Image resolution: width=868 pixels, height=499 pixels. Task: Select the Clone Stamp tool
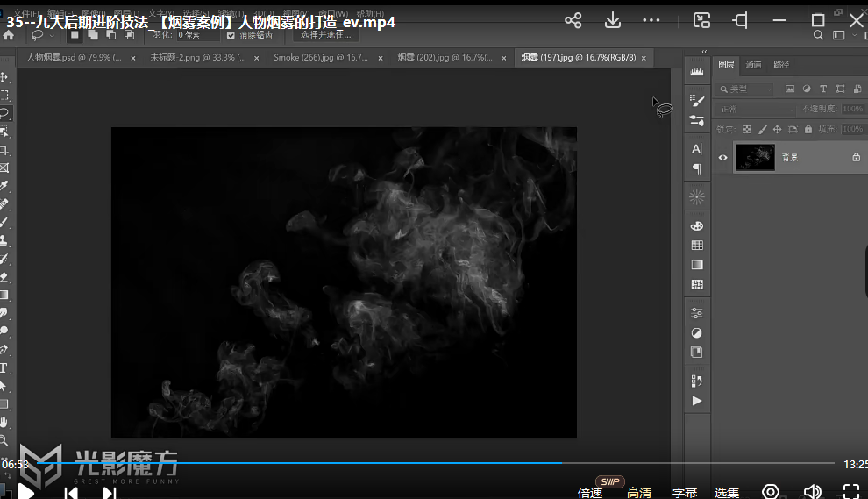(4, 240)
